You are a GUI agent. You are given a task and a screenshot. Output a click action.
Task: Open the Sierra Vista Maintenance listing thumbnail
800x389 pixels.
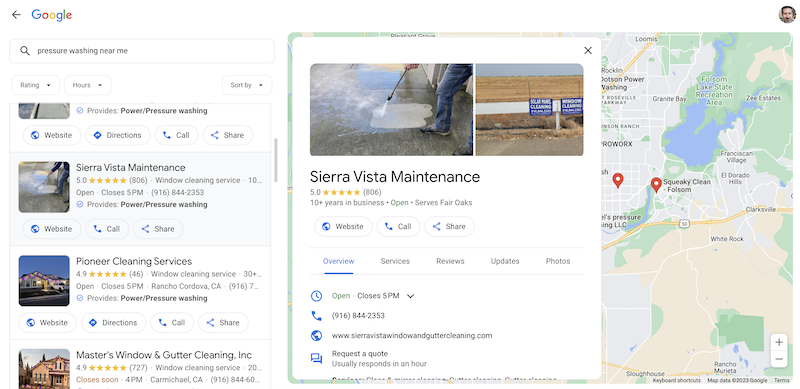coord(44,187)
